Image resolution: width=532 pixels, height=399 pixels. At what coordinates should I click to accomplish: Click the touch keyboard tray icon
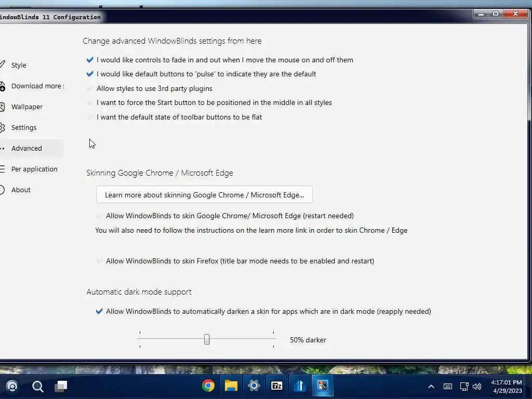point(447,387)
